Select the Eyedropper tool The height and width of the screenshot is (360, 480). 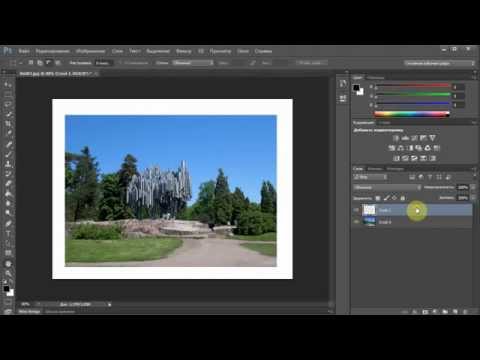tap(8, 134)
